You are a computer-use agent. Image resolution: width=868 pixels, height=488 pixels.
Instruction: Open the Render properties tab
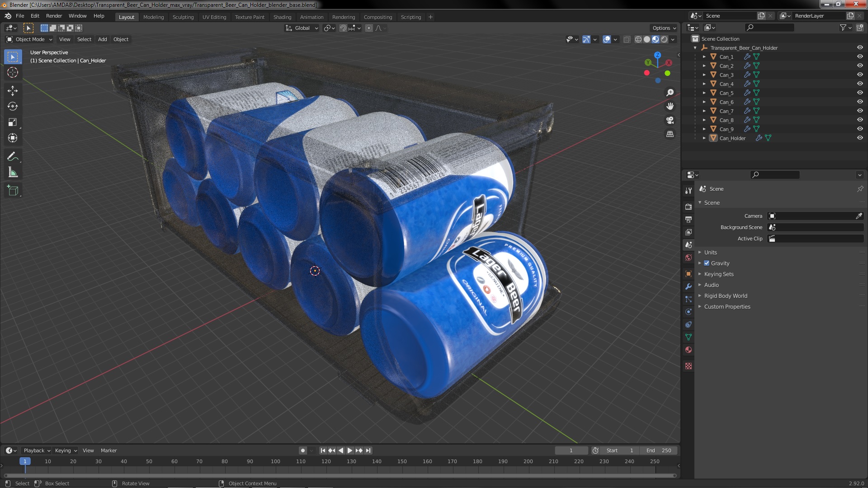pos(689,206)
